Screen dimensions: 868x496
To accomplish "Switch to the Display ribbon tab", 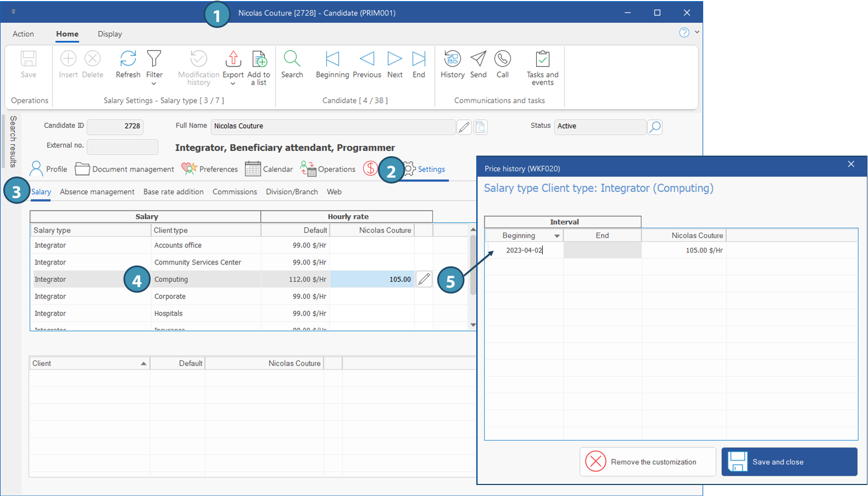I will (110, 34).
